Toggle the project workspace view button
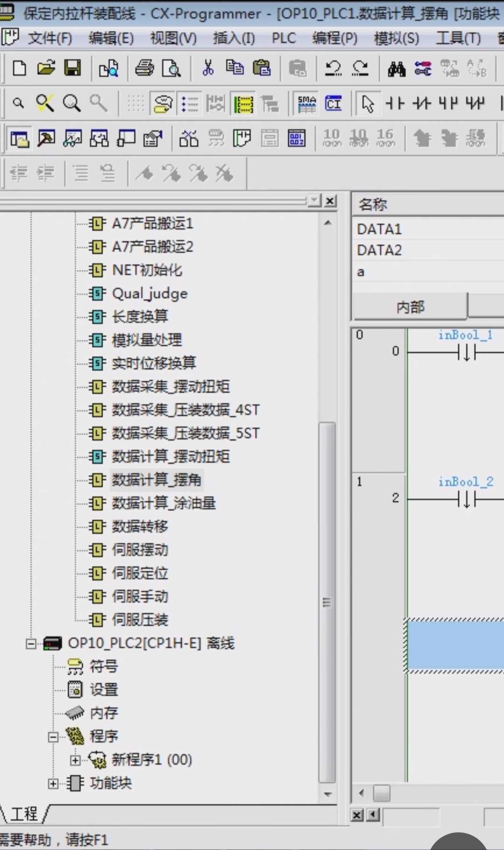504x850 pixels. tap(19, 139)
